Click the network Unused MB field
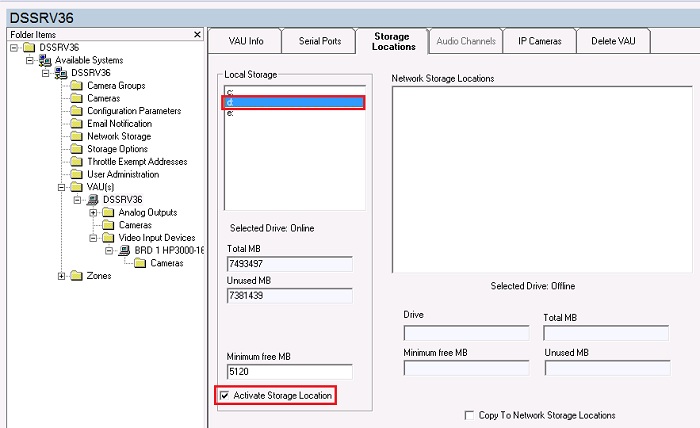 [608, 368]
